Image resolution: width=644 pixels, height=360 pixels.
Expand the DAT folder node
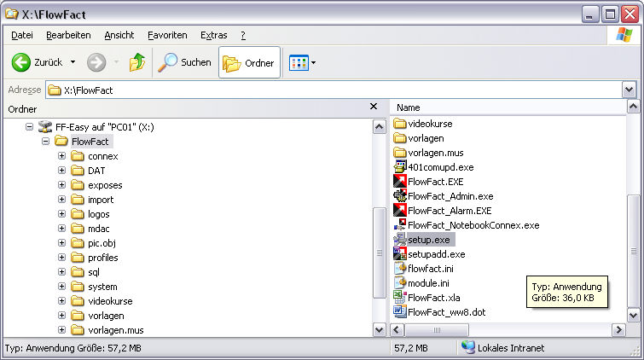pos(61,170)
